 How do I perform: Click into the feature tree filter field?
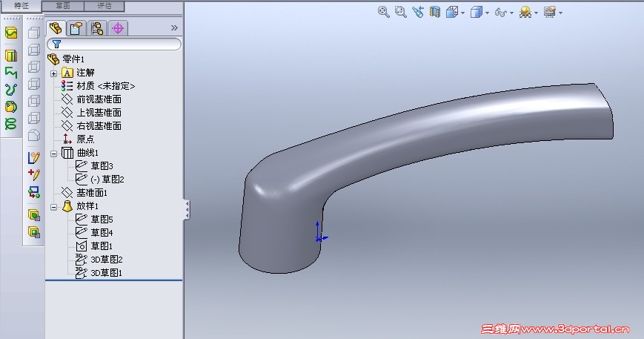114,44
